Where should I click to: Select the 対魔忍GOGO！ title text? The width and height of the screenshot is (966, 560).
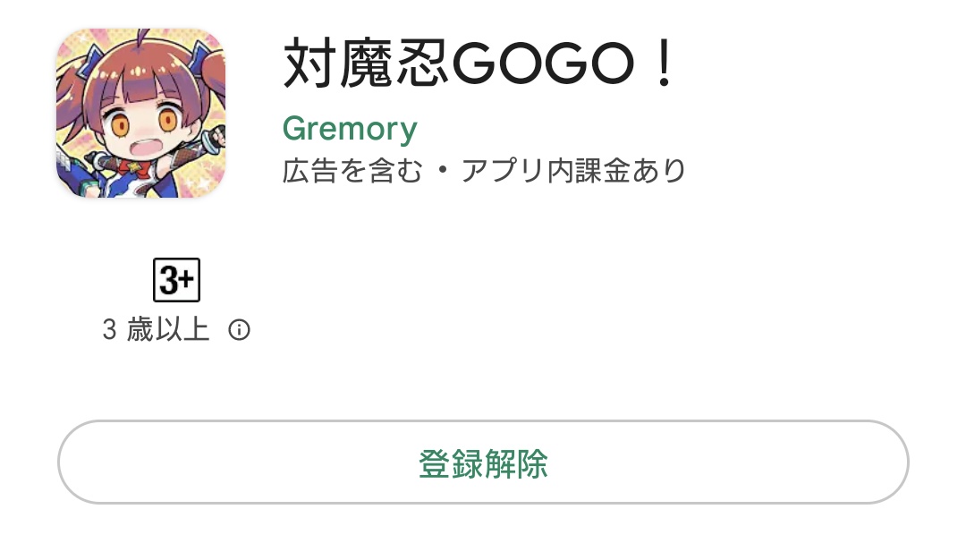tap(481, 63)
